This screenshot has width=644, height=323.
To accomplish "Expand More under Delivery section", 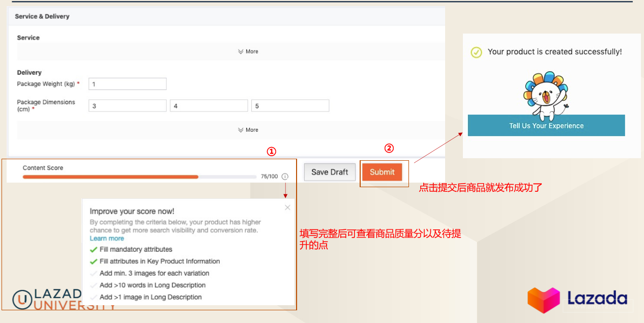I will pyautogui.click(x=248, y=130).
